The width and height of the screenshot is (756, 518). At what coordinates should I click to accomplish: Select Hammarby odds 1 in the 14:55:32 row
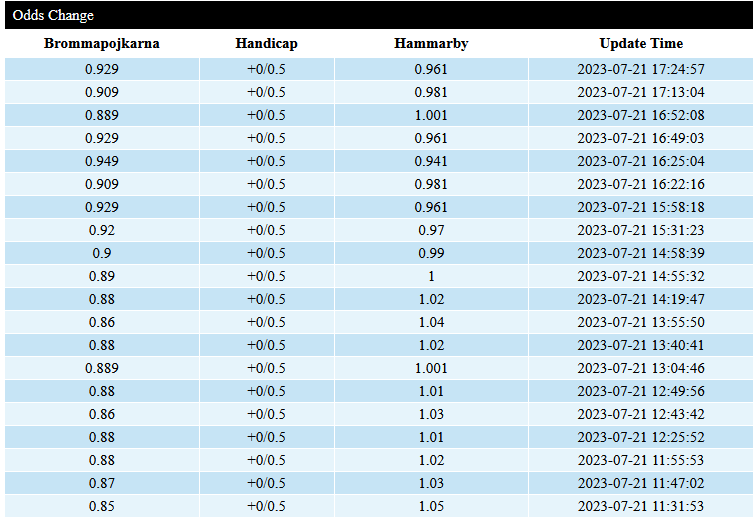(431, 276)
